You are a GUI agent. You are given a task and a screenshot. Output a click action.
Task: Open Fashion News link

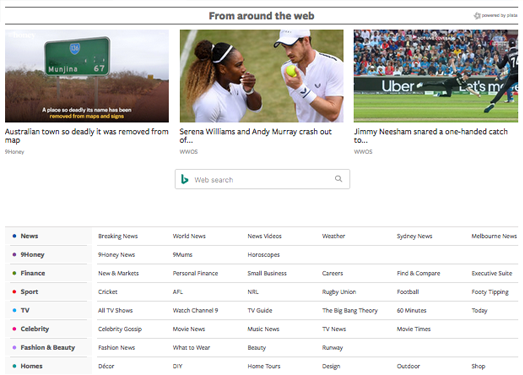coord(116,347)
